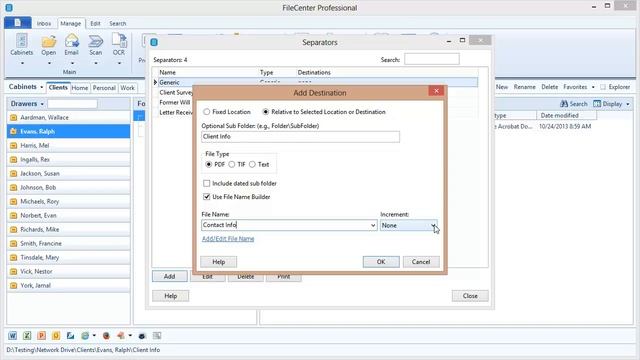The width and height of the screenshot is (640, 360).
Task: Switch to the Manage ribbon tab
Action: point(71,24)
